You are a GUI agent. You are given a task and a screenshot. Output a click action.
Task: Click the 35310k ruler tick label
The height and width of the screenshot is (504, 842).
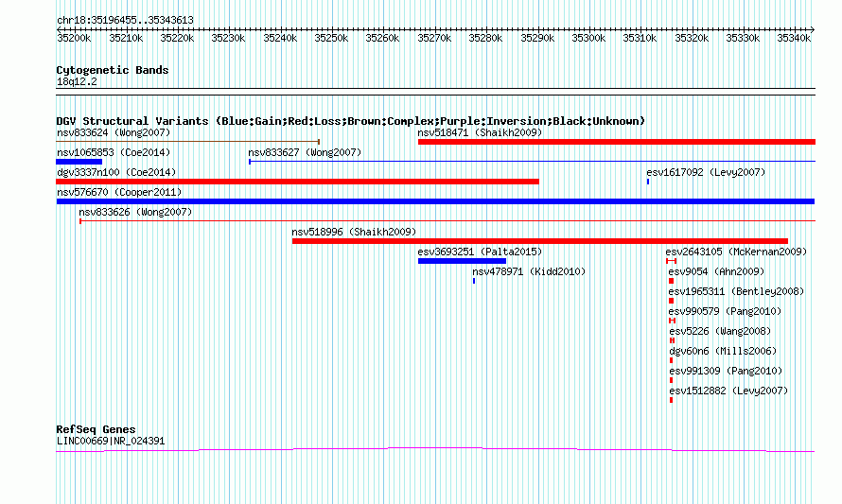(x=640, y=38)
